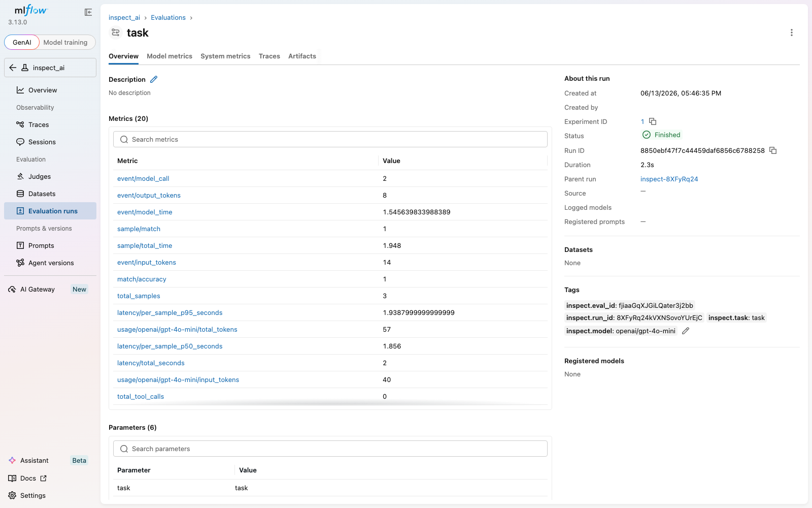Edit tags with the pencil icon
This screenshot has width=812, height=508.
[x=686, y=331]
